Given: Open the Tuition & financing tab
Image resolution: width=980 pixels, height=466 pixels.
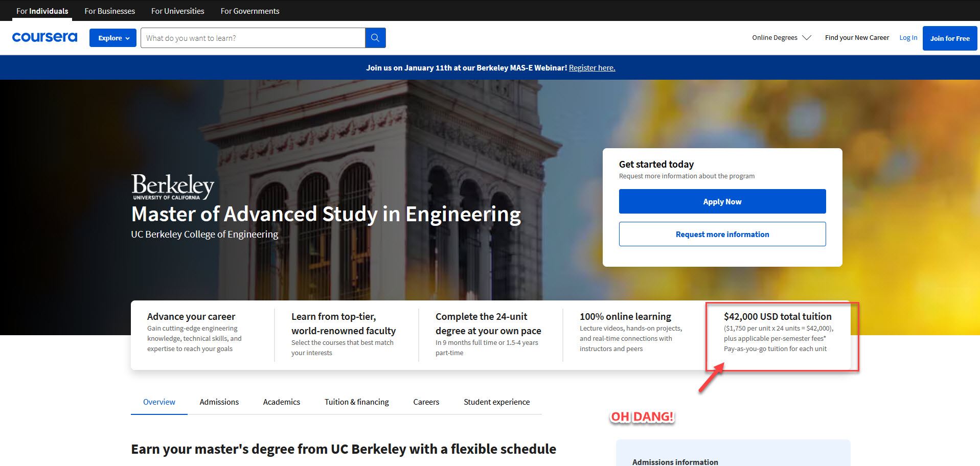Looking at the screenshot, I should 357,402.
